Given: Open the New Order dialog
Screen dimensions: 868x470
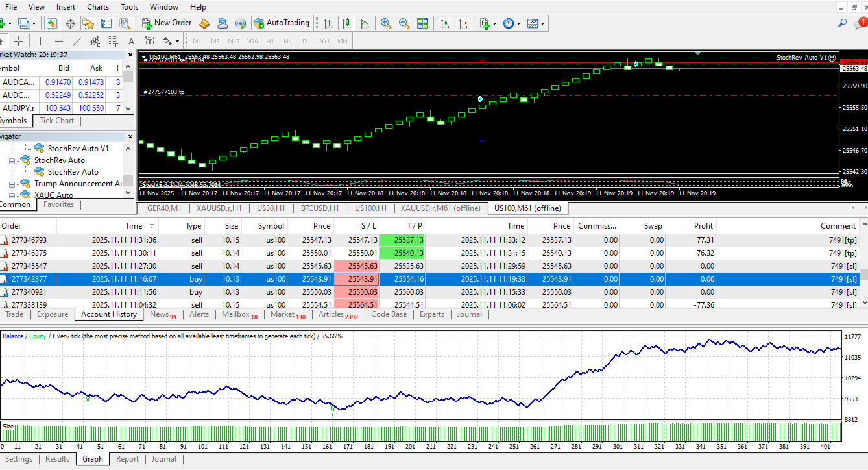Looking at the screenshot, I should (167, 23).
